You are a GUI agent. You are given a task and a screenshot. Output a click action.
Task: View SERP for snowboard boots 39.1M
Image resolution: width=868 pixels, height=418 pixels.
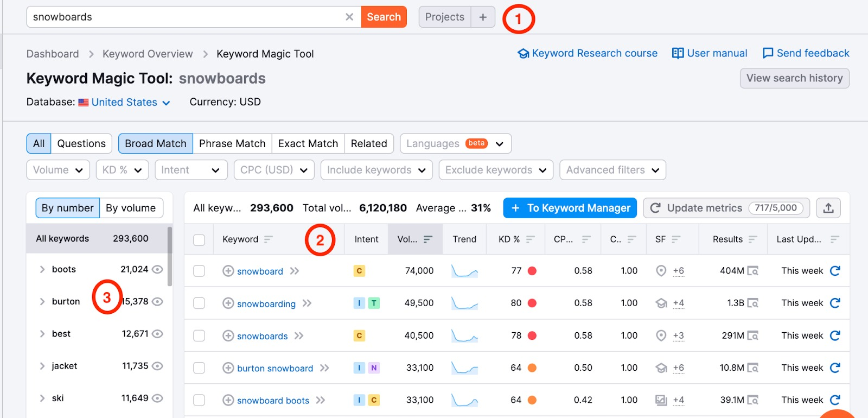(x=752, y=400)
